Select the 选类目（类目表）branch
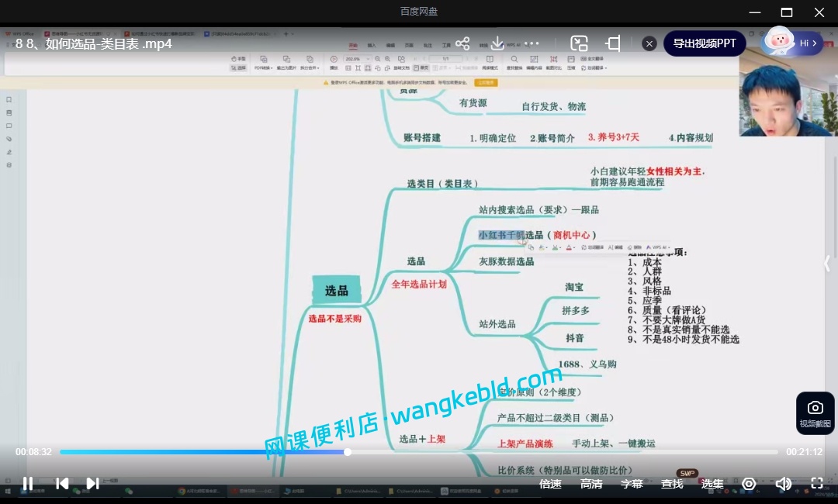This screenshot has height=504, width=838. (x=442, y=184)
